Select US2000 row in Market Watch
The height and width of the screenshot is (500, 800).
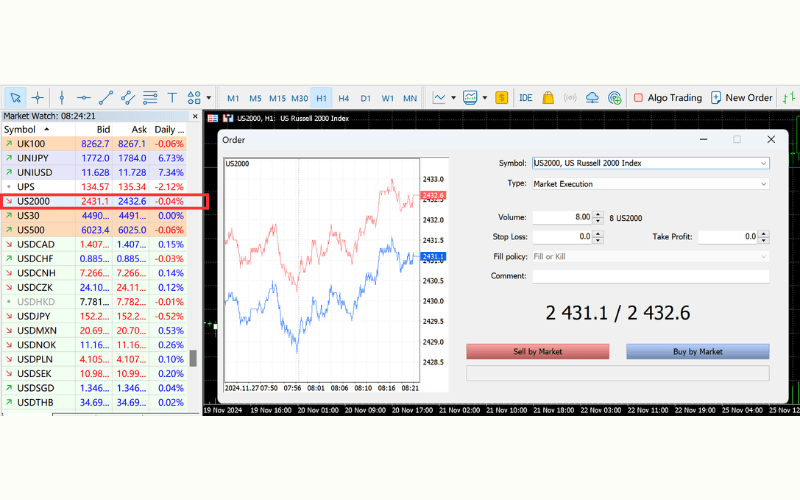(x=94, y=201)
